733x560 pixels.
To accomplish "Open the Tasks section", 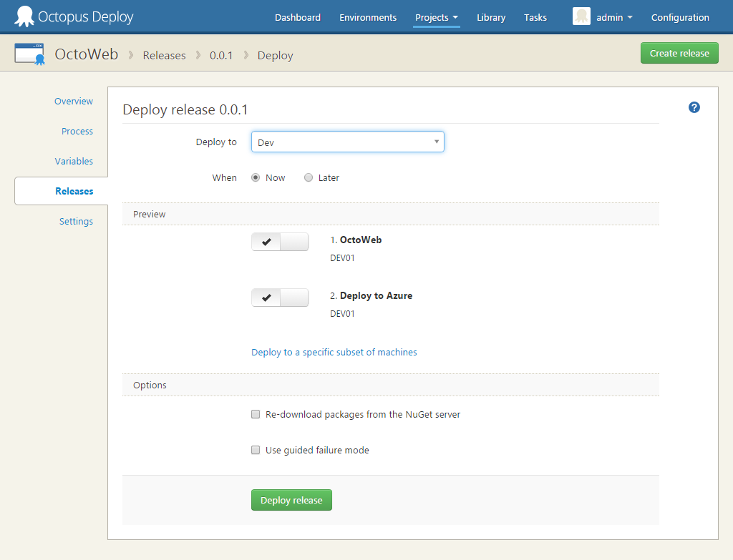I will [535, 17].
